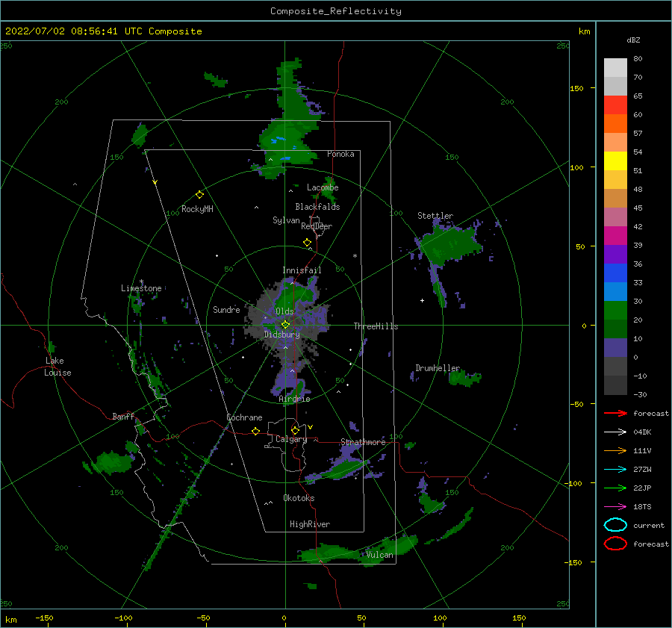Click the green echo right of Drumheller
The image size is (672, 628).
(x=464, y=378)
